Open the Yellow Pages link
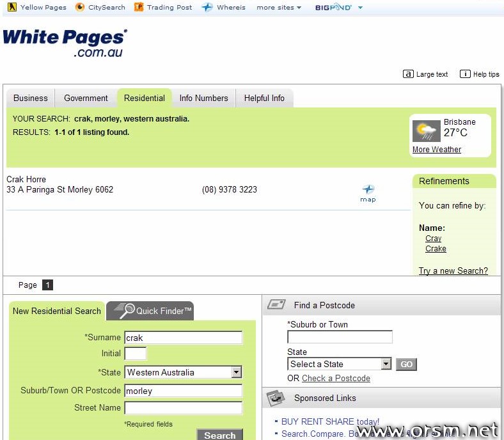 [x=43, y=8]
